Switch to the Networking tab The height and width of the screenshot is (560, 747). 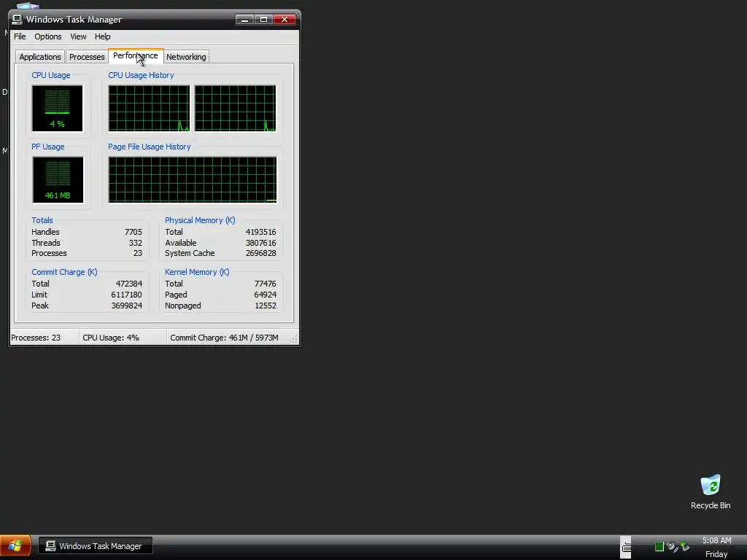(x=186, y=57)
